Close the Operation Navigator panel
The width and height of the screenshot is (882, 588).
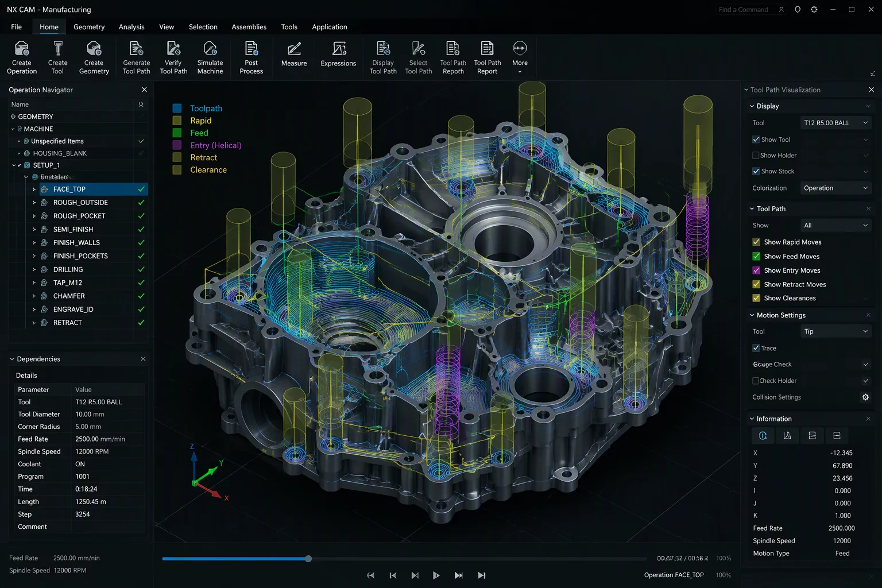144,90
